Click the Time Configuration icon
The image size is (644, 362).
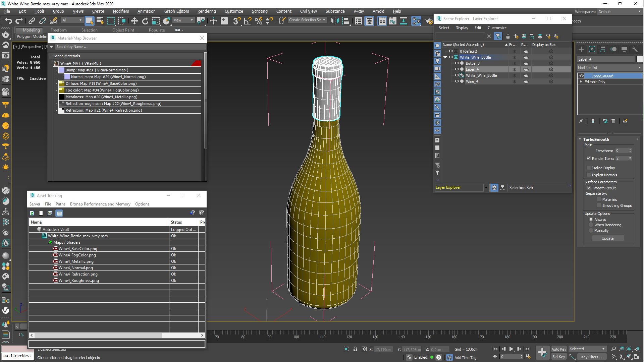pyautogui.click(x=528, y=357)
